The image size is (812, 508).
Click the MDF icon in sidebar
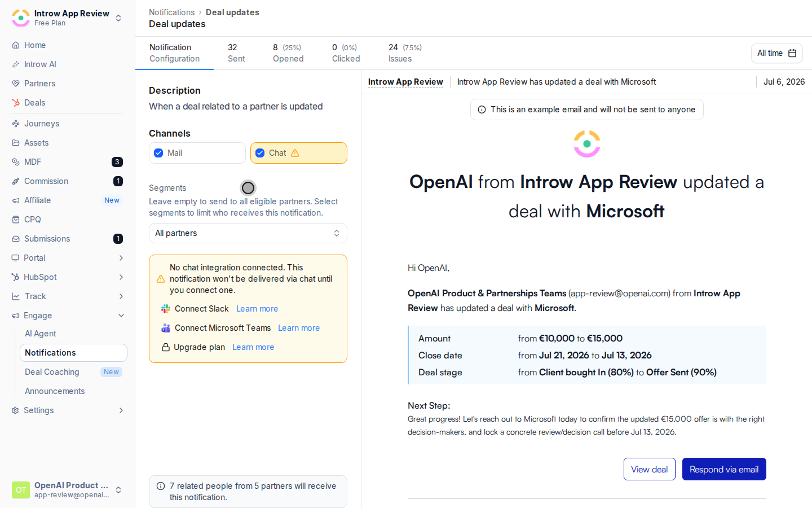[16, 162]
